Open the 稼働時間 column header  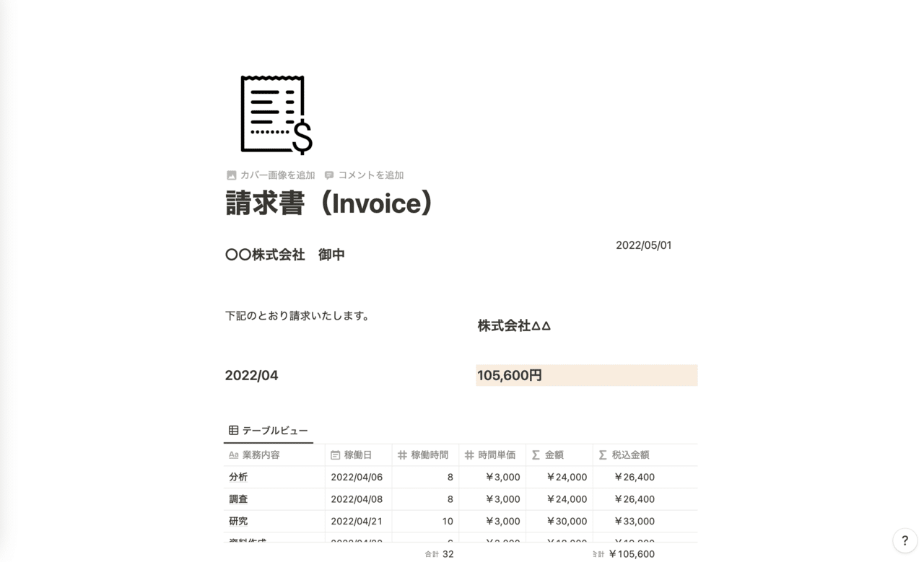[425, 455]
